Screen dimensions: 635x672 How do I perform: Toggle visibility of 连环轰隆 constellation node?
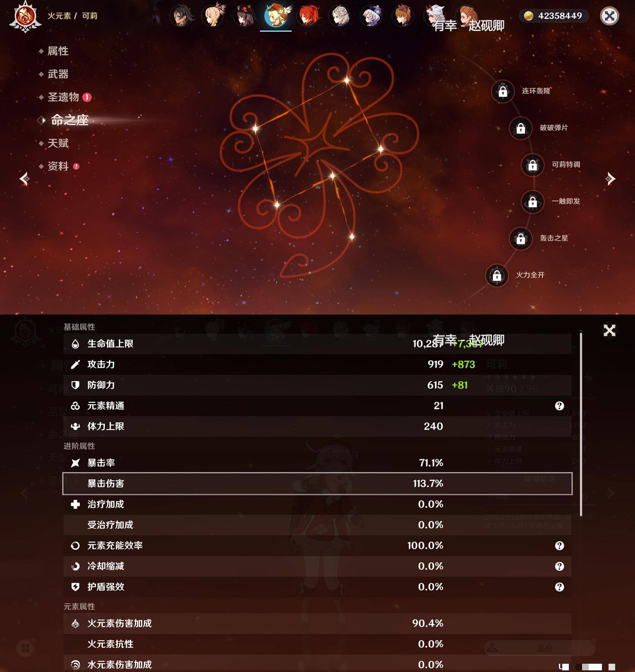pyautogui.click(x=502, y=90)
